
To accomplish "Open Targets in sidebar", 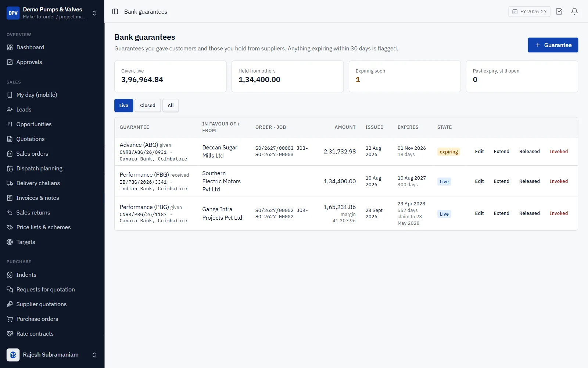I will pyautogui.click(x=52, y=242).
